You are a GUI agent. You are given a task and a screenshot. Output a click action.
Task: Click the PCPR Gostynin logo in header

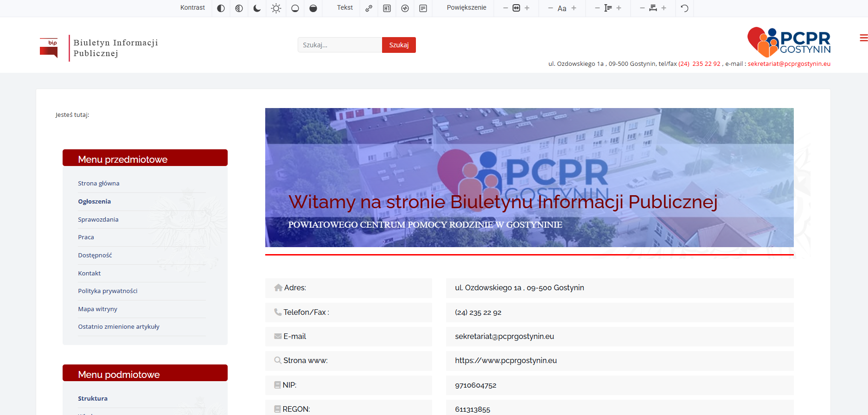pyautogui.click(x=789, y=42)
